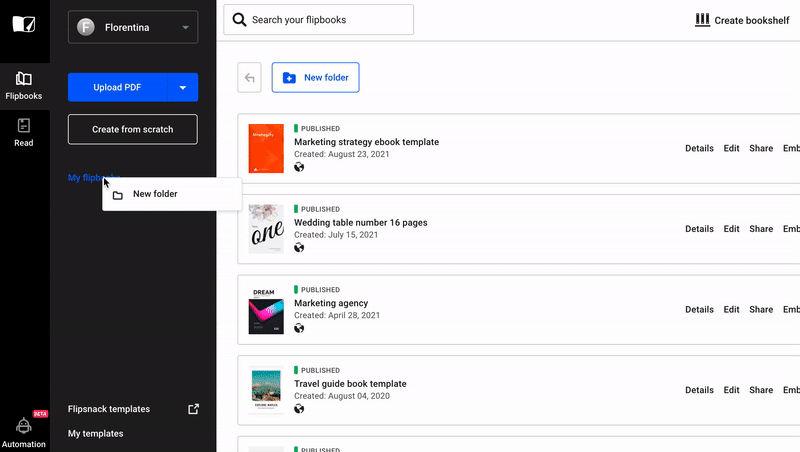Open Marketing strategy ebook template thumbnail
800x452 pixels.
[266, 148]
